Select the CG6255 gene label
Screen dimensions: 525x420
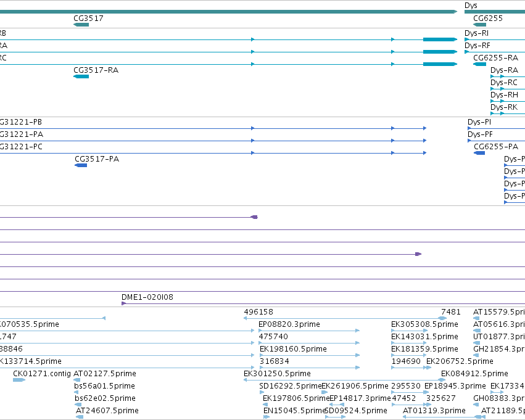[488, 18]
